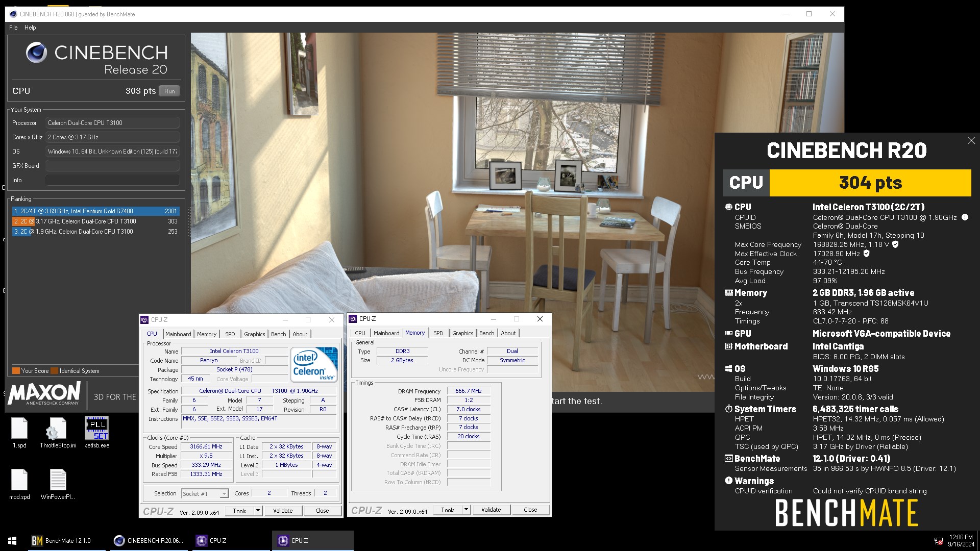
Task: Click the CPU section icon in BenchMate panel
Action: tap(728, 207)
